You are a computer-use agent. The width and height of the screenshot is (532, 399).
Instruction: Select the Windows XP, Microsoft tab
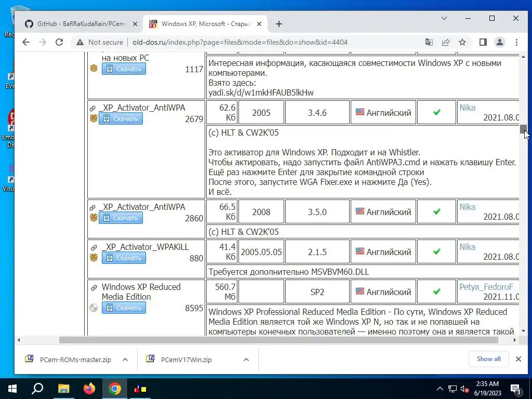[x=206, y=24]
